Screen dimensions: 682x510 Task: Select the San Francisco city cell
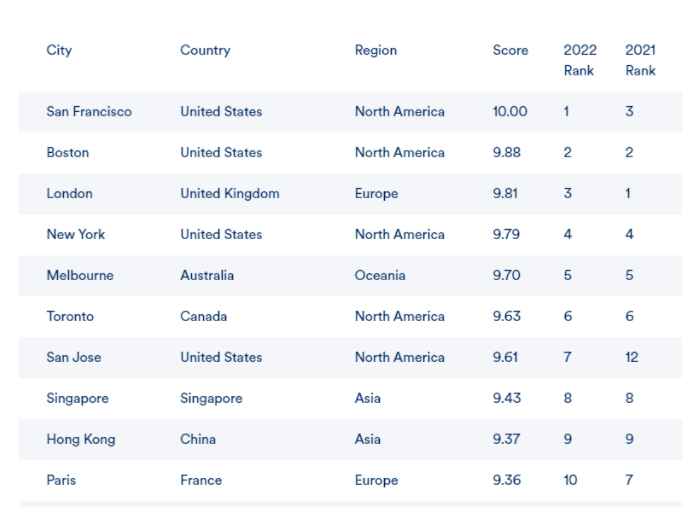(x=89, y=111)
